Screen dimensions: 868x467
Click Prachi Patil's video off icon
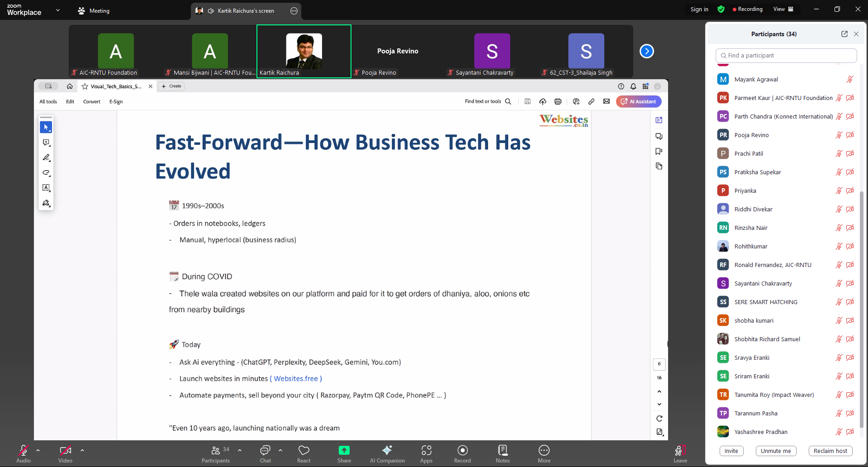point(850,153)
